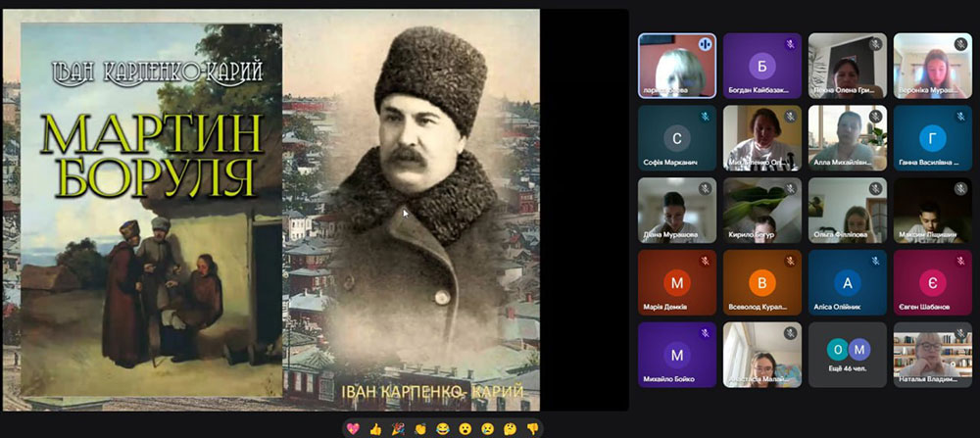Screen dimensions: 980x438
Task: Click the 'ІВАН КАРПЕНКО- КАРИЙ' caption on slide
Action: pos(432,392)
